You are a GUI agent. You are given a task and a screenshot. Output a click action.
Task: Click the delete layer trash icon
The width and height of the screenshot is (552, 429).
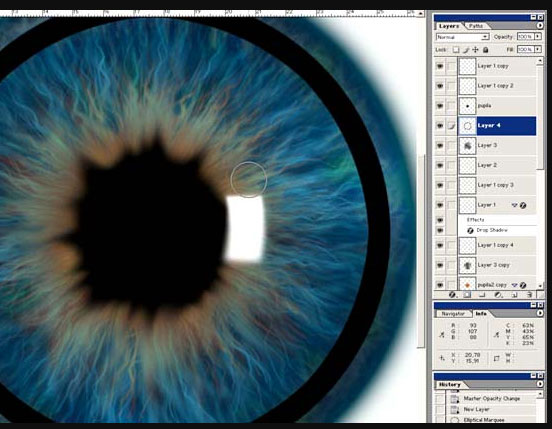pos(529,295)
